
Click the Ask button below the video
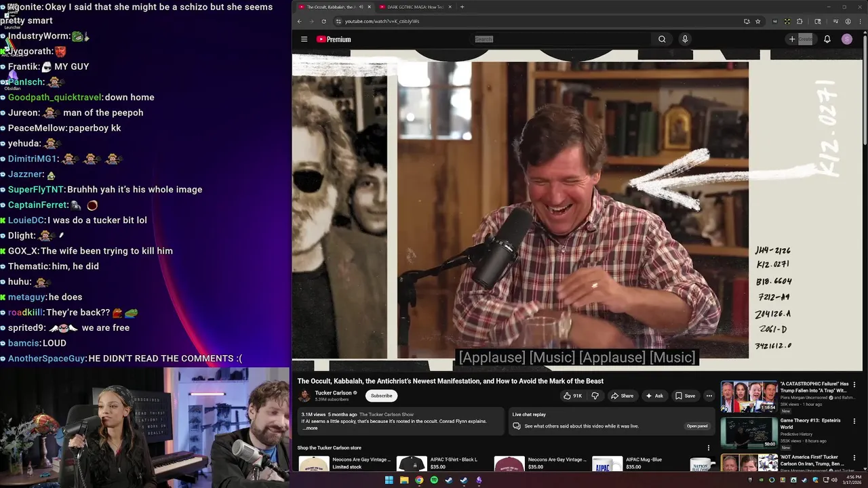(654, 396)
